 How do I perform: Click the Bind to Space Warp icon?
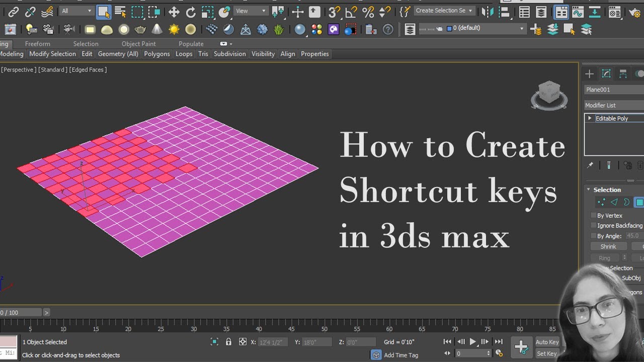[x=47, y=12]
